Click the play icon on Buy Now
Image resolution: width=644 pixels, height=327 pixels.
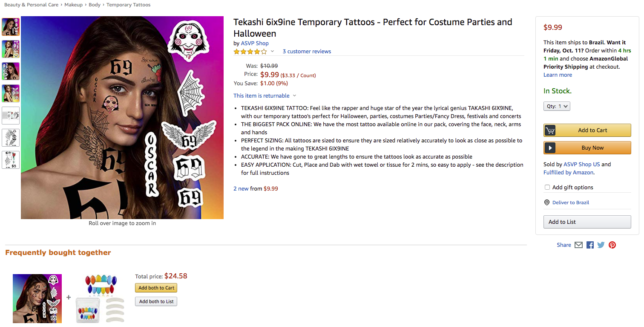click(550, 148)
